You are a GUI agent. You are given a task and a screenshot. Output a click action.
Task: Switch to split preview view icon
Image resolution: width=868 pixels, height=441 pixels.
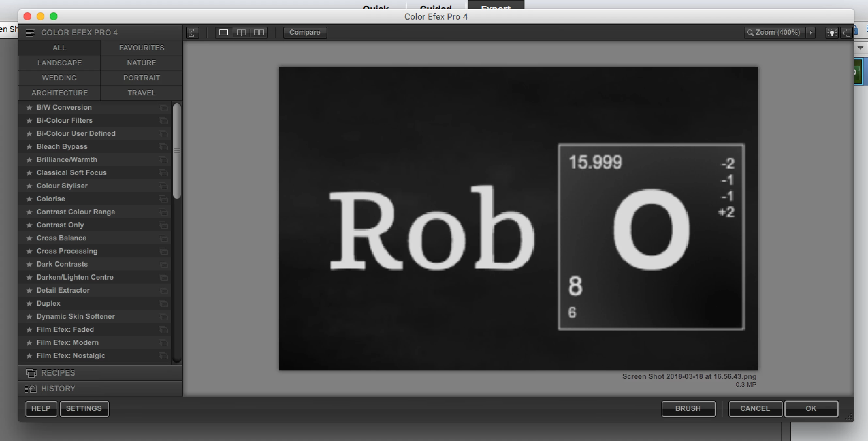coord(241,33)
